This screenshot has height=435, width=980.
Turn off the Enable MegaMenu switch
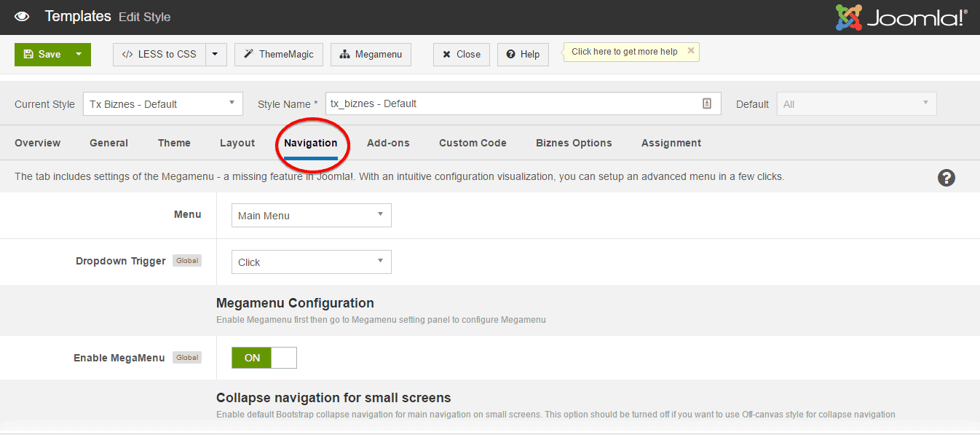coord(282,358)
